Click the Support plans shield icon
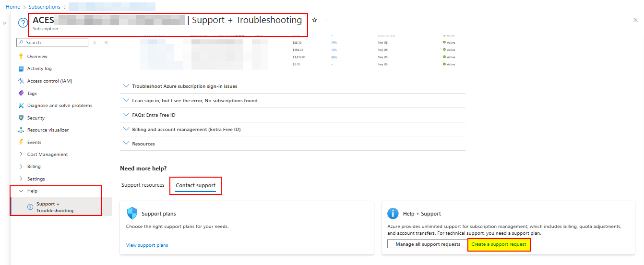Viewport: 644px width, 265px height. click(132, 214)
